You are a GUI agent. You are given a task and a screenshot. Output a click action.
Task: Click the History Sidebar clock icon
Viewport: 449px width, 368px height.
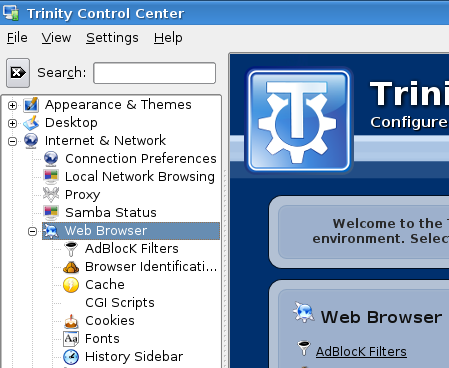click(71, 357)
